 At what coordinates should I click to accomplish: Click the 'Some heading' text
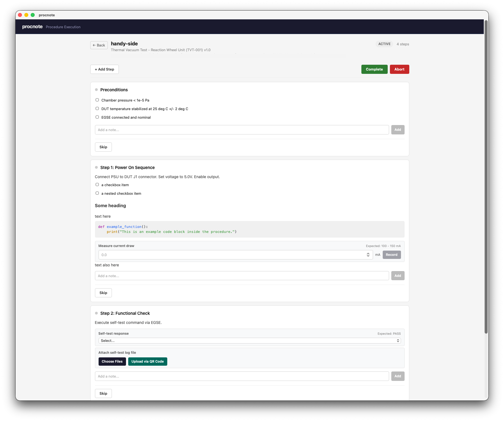click(110, 206)
